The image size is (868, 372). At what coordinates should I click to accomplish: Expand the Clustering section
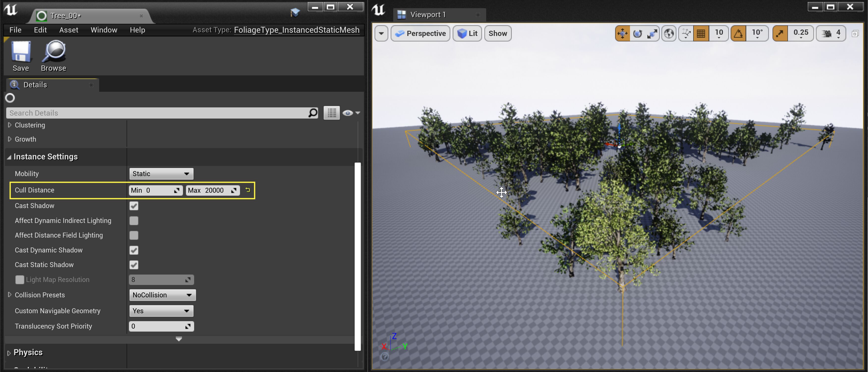9,125
